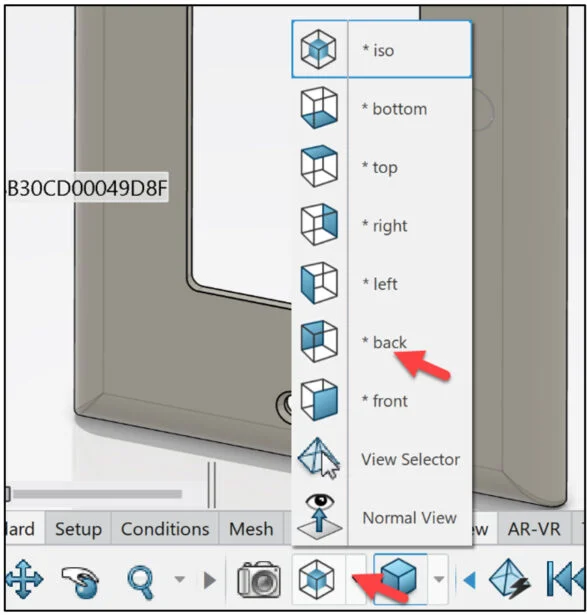Select the iso view cube icon
This screenshot has width=587, height=615.
click(318, 50)
